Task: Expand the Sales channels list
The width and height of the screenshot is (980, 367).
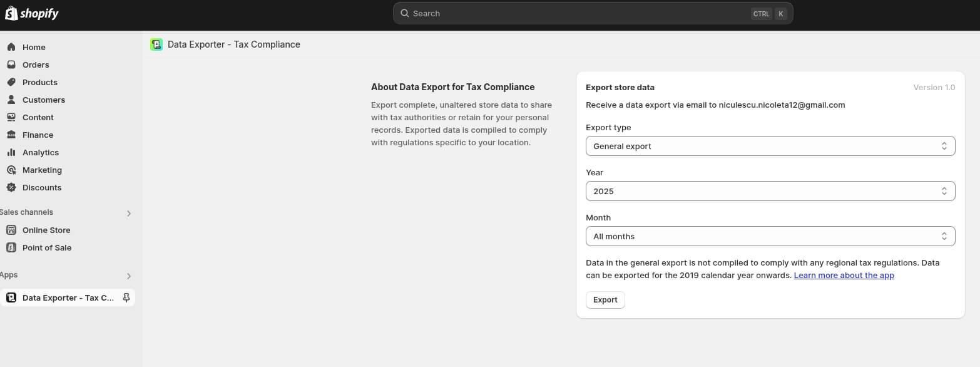Action: click(129, 213)
